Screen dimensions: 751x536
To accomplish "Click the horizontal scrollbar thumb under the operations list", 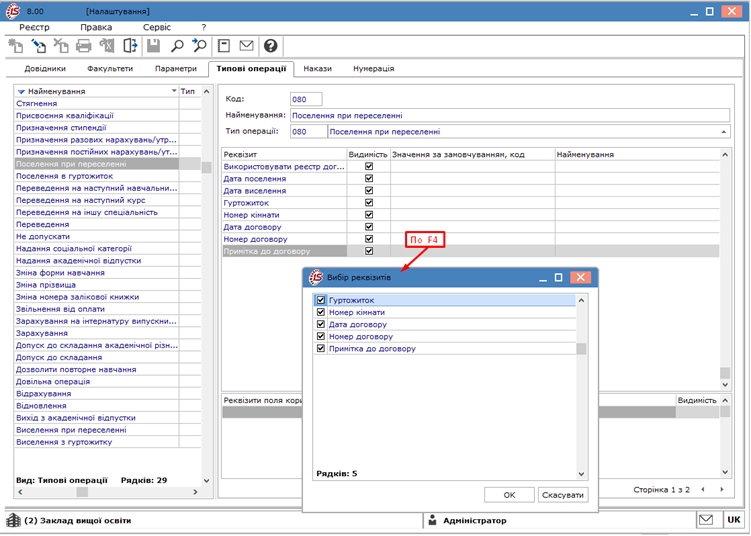I will click(x=82, y=492).
